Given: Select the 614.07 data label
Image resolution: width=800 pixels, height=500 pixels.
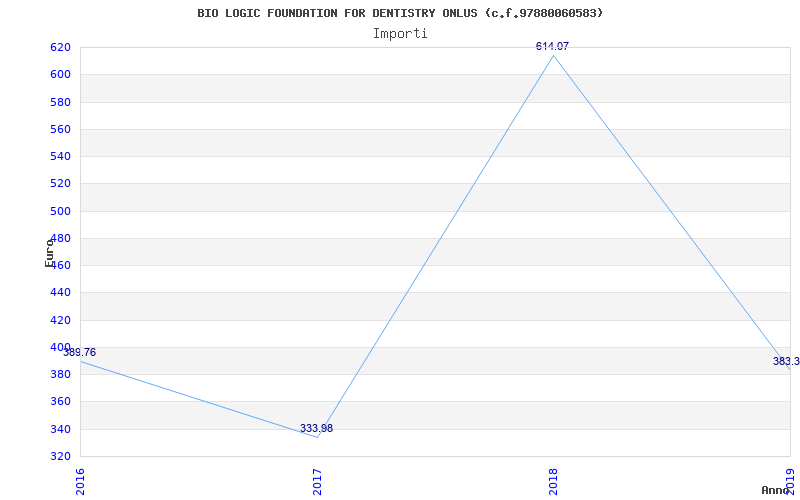Looking at the screenshot, I should [552, 46].
